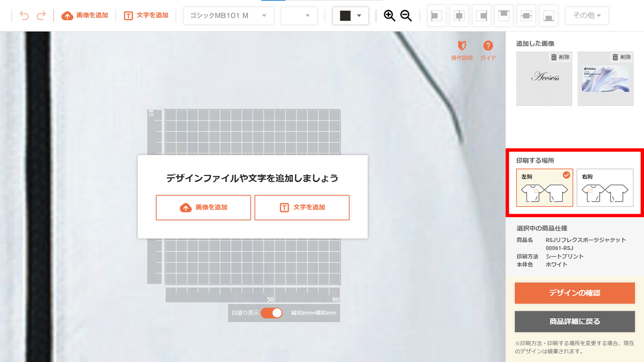Open the empty font size dropdown
Viewport: 644px width, 362px height.
(x=299, y=16)
